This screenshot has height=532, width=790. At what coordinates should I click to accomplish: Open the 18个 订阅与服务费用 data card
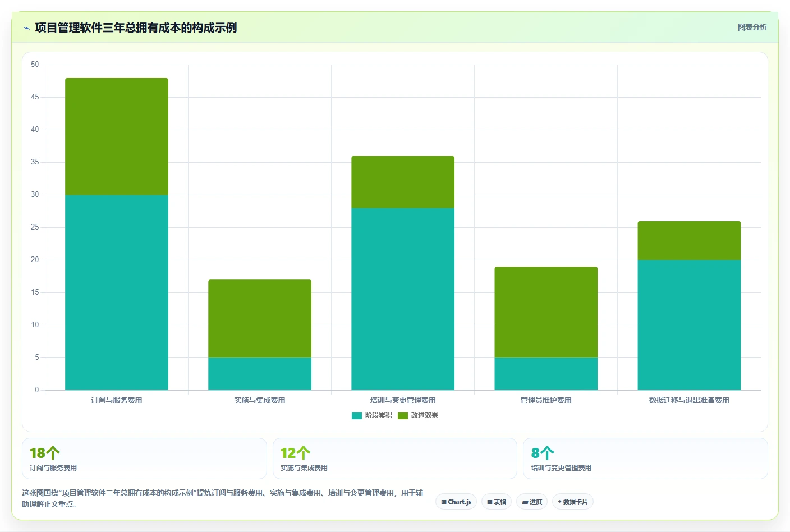(144, 458)
